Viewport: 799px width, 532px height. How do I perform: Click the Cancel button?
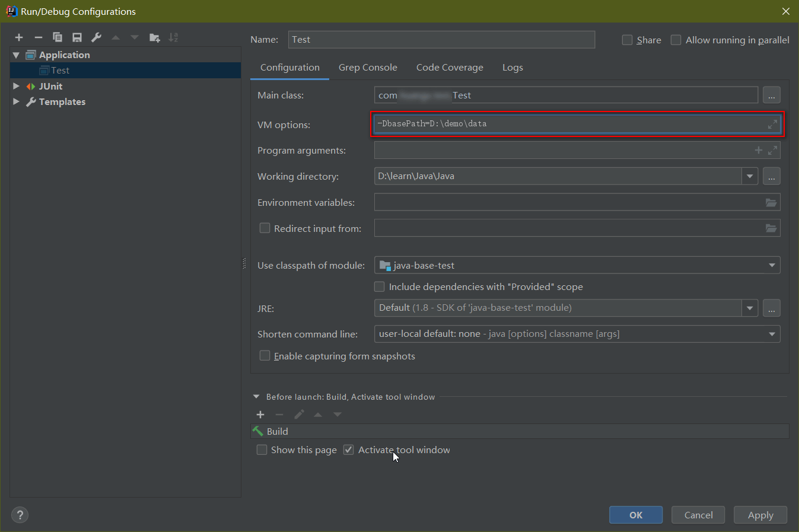point(698,515)
